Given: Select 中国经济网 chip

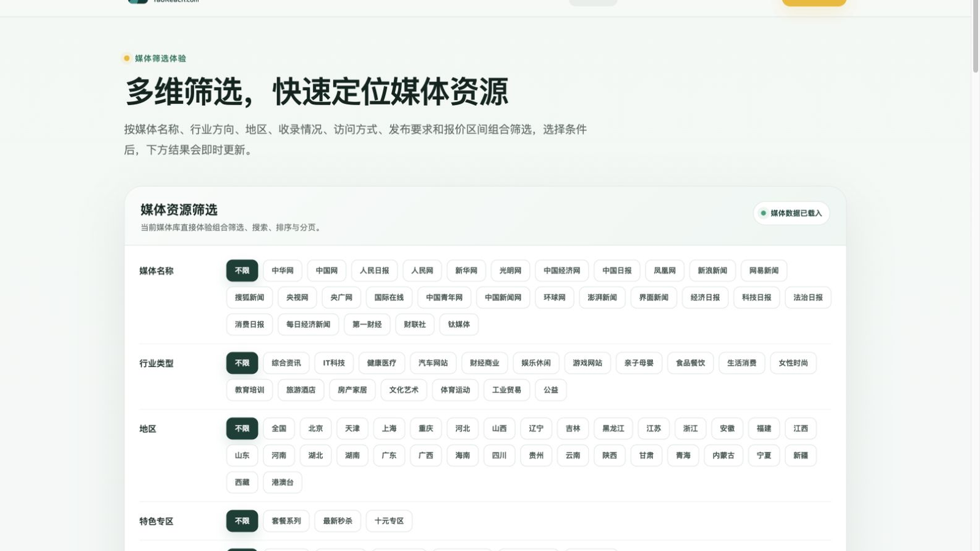Looking at the screenshot, I should (562, 271).
